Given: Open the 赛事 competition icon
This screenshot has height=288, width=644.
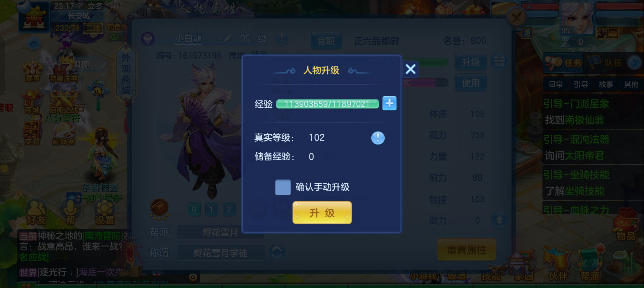Looking at the screenshot, I should click(33, 71).
